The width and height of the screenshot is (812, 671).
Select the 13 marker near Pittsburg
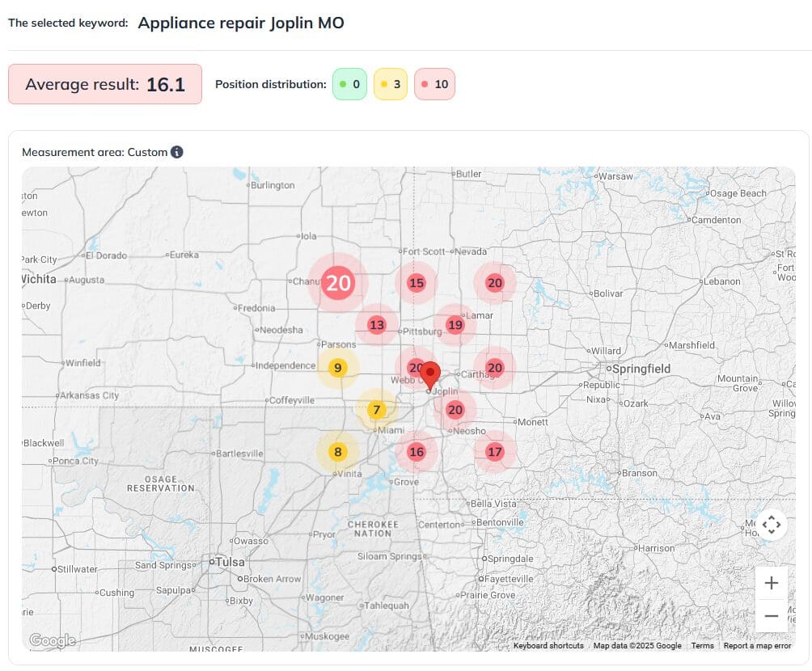pyautogui.click(x=376, y=325)
